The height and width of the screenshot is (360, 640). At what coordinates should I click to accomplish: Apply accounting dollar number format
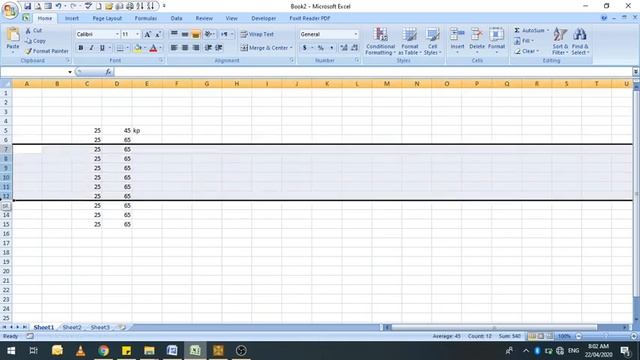coord(304,48)
